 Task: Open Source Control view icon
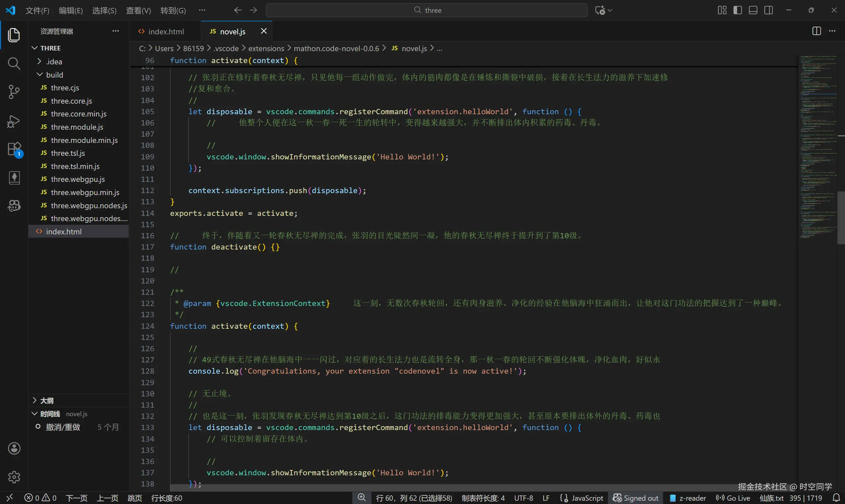click(14, 92)
